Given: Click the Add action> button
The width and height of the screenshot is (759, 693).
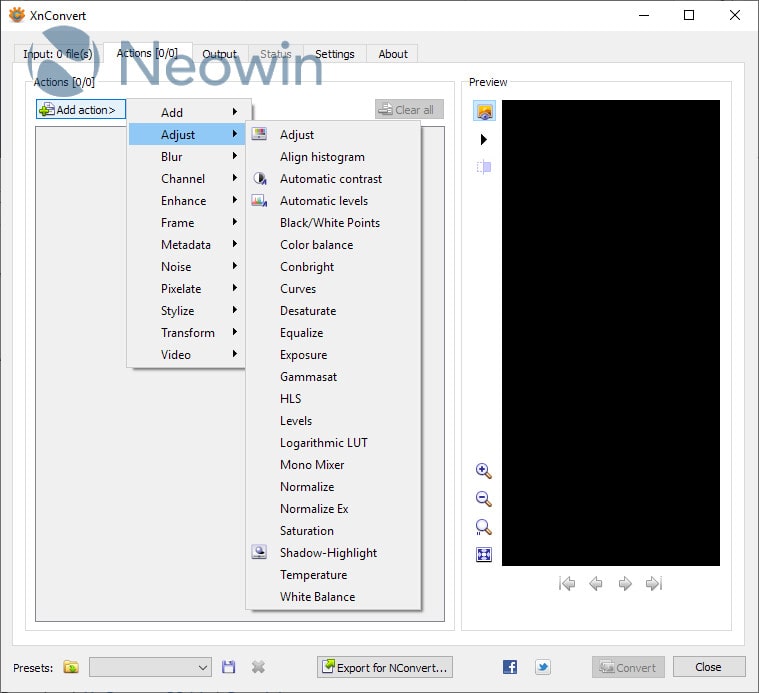Looking at the screenshot, I should (x=81, y=109).
